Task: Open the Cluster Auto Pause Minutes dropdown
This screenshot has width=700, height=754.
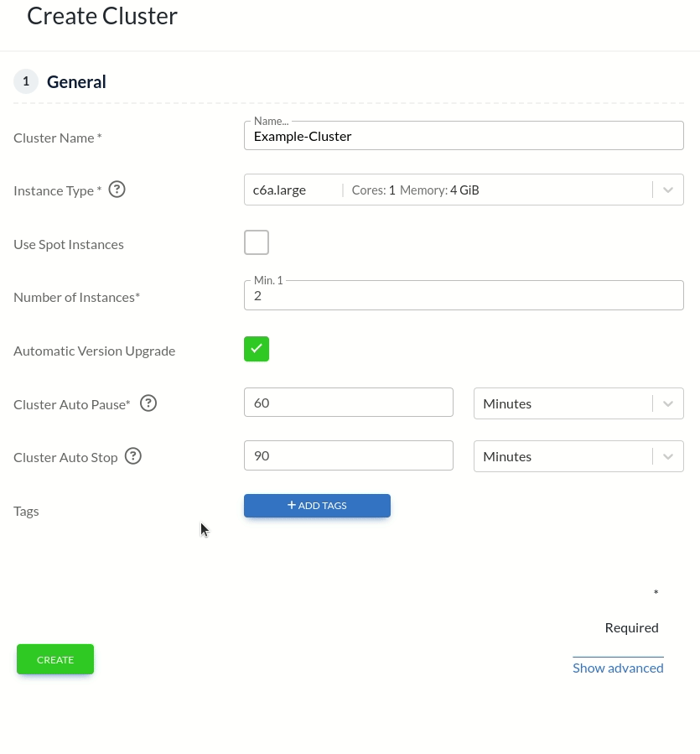Action: (578, 403)
